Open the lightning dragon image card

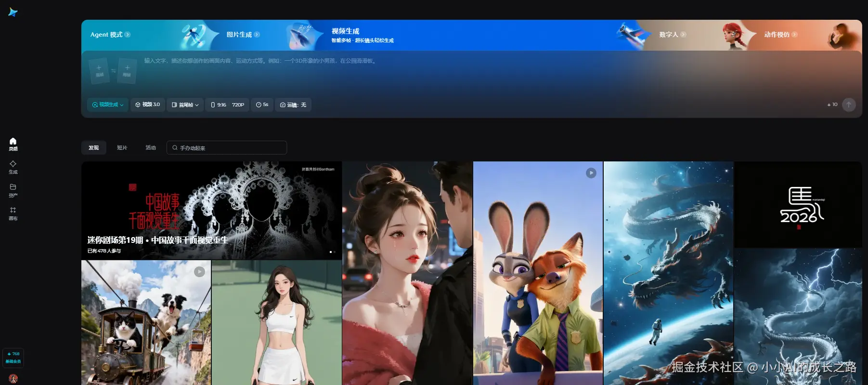(798, 317)
